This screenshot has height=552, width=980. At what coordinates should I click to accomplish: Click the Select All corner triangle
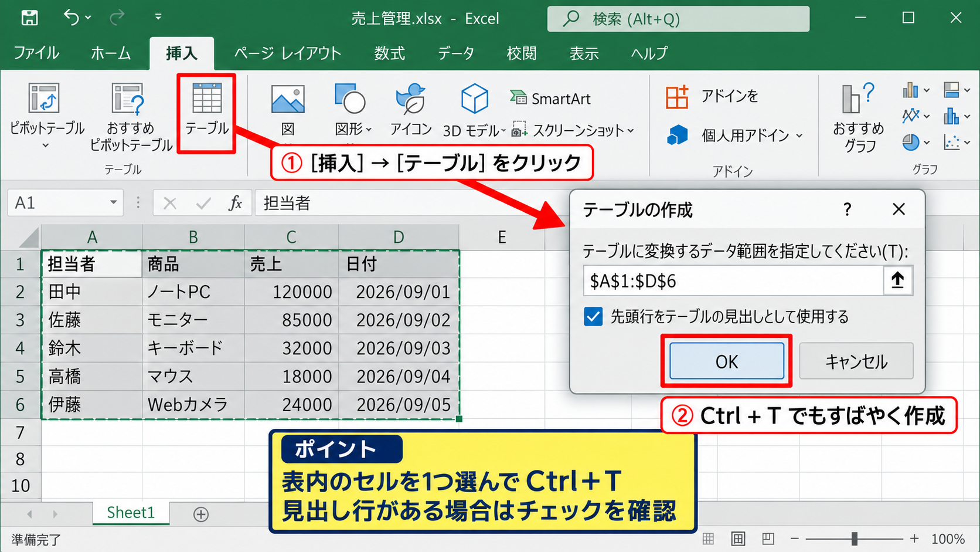tap(28, 238)
